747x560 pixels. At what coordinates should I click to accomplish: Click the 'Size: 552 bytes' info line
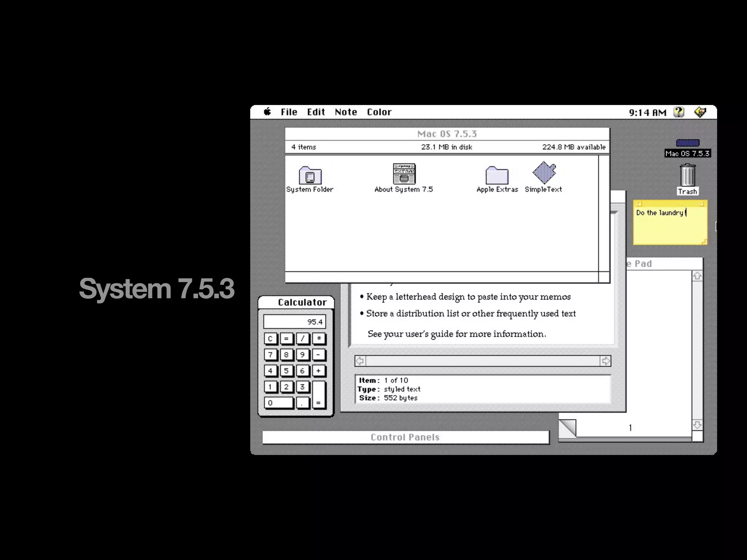(x=388, y=398)
